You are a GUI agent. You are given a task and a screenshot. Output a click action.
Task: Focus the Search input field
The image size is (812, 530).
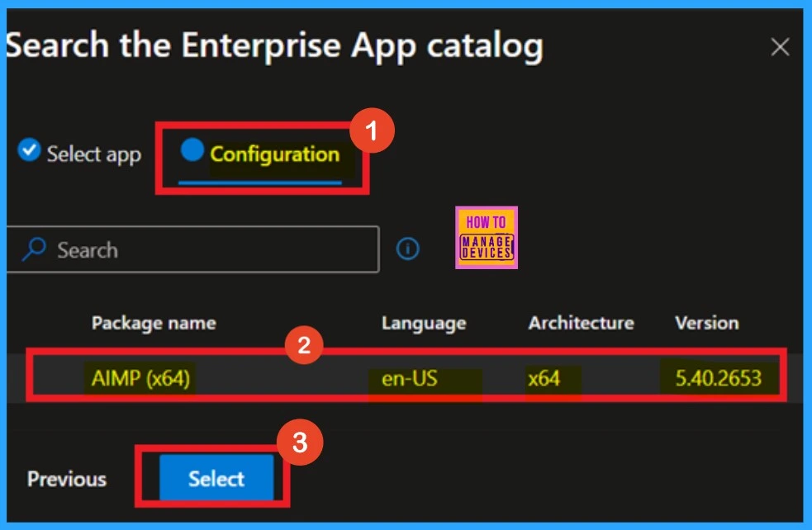coord(192,249)
